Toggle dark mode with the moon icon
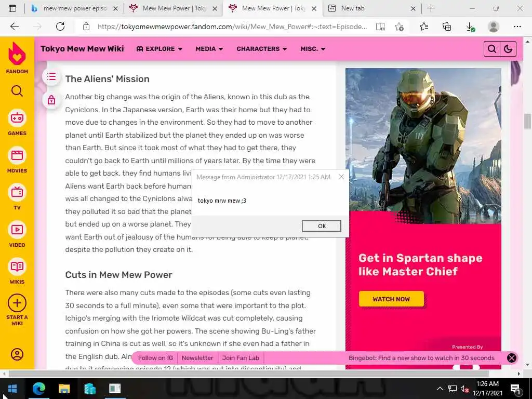Image resolution: width=532 pixels, height=399 pixels. point(508,49)
